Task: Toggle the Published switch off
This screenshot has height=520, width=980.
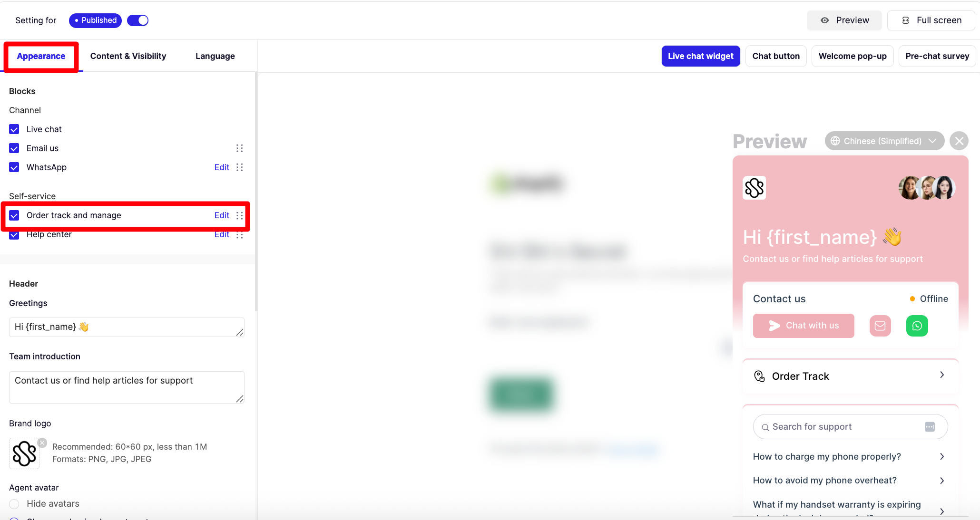Action: (x=138, y=20)
